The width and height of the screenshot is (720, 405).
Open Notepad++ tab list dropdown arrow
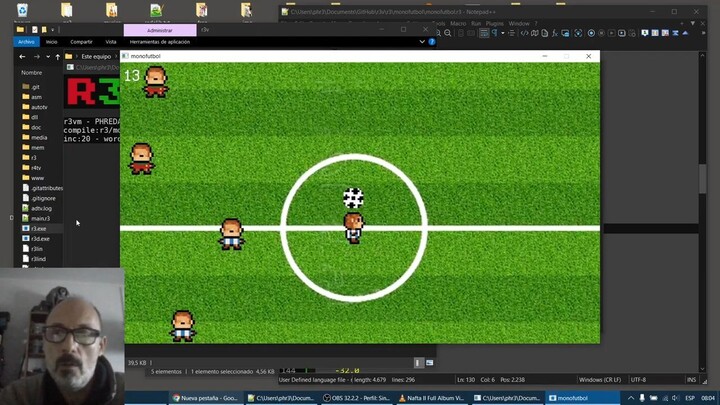tap(692, 23)
